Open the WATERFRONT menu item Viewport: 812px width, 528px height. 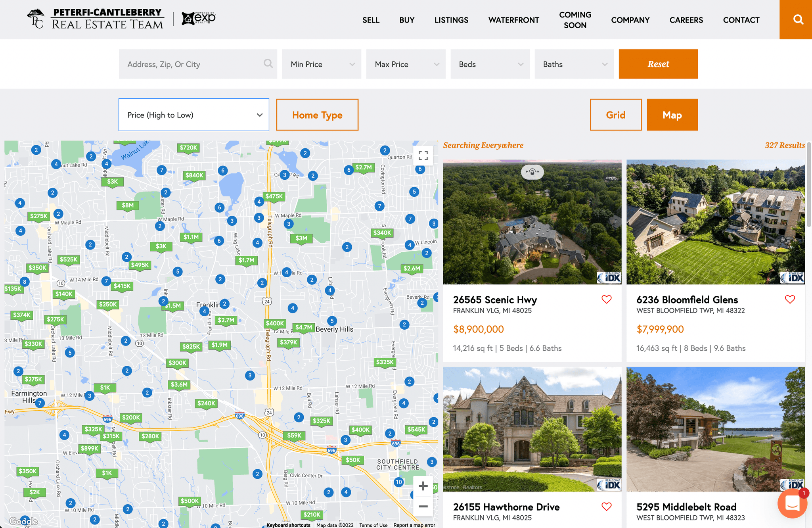(x=513, y=20)
